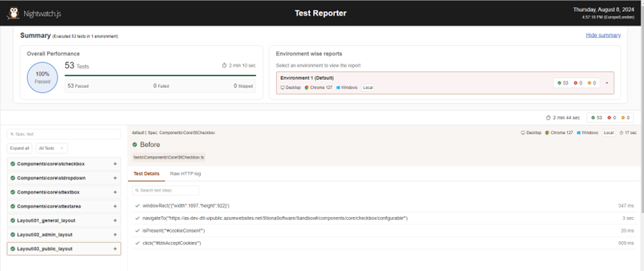Viewport: 644px width, 271px height.
Task: Select Components\core\stdropdown spec label
Action: coord(51,178)
